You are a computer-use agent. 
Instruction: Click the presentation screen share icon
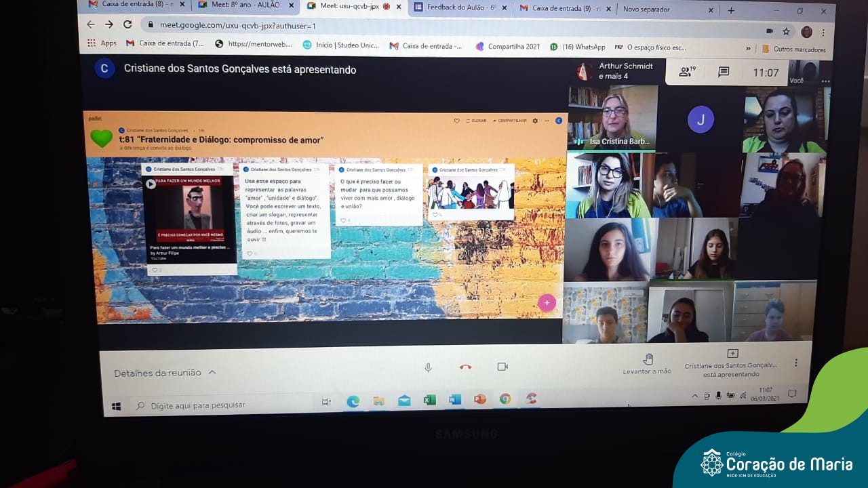click(x=732, y=354)
